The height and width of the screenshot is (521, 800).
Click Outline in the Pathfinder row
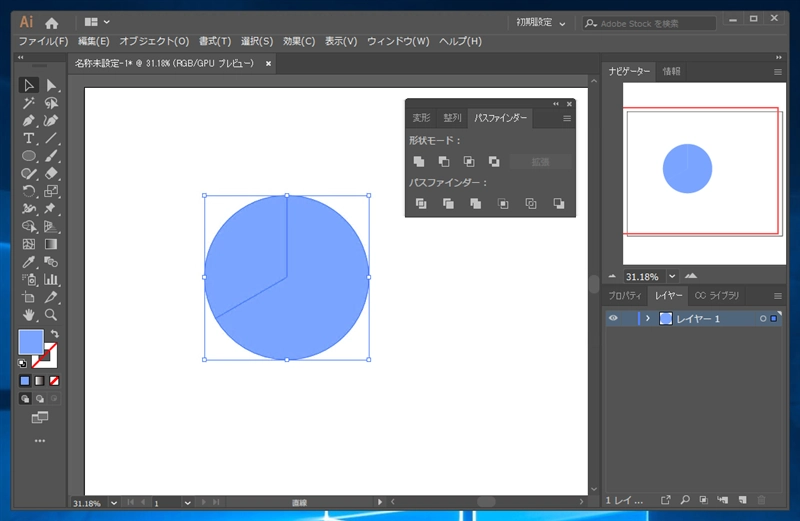pos(531,204)
